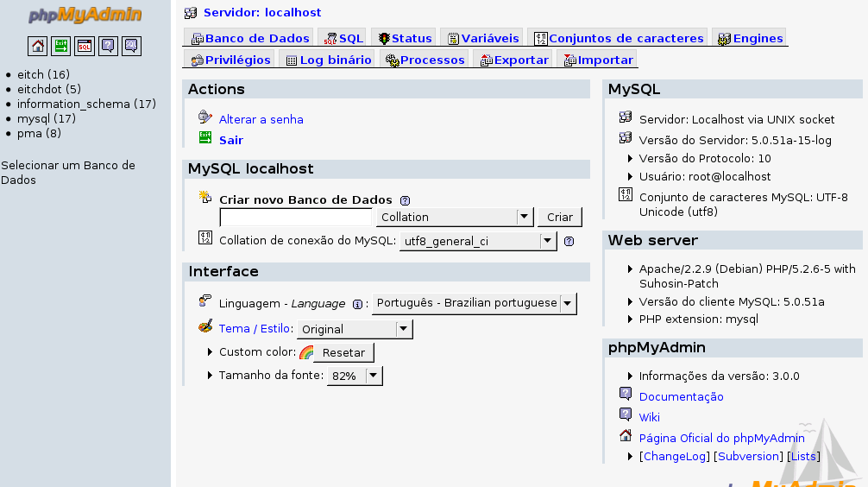
Task: Click the Documentação help icon
Action: click(626, 394)
